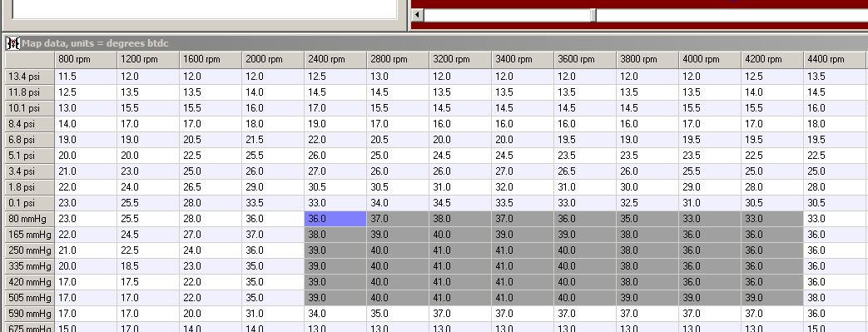Image resolution: width=868 pixels, height=332 pixels.
Task: Click the 590 mmHg row header
Action: (x=30, y=314)
